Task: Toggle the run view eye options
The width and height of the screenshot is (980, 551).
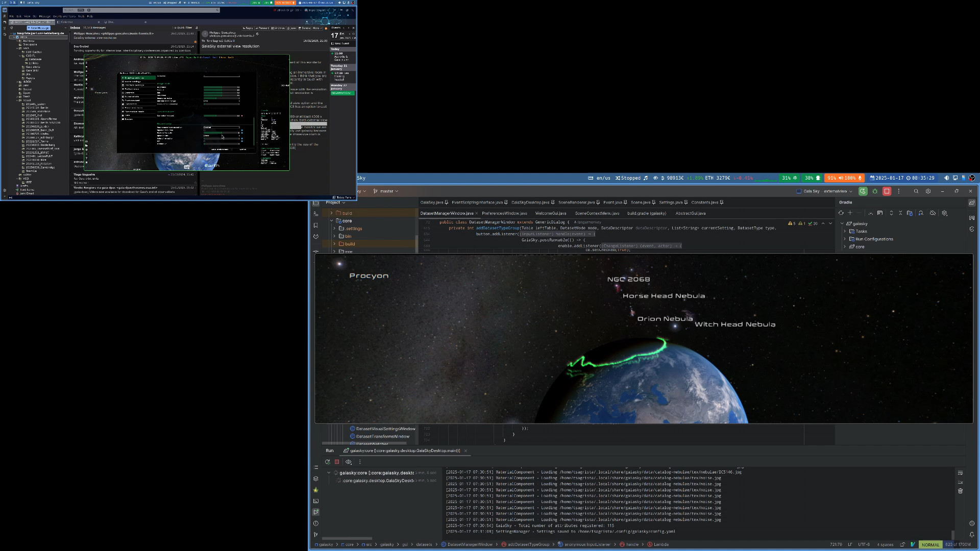Action: point(349,462)
